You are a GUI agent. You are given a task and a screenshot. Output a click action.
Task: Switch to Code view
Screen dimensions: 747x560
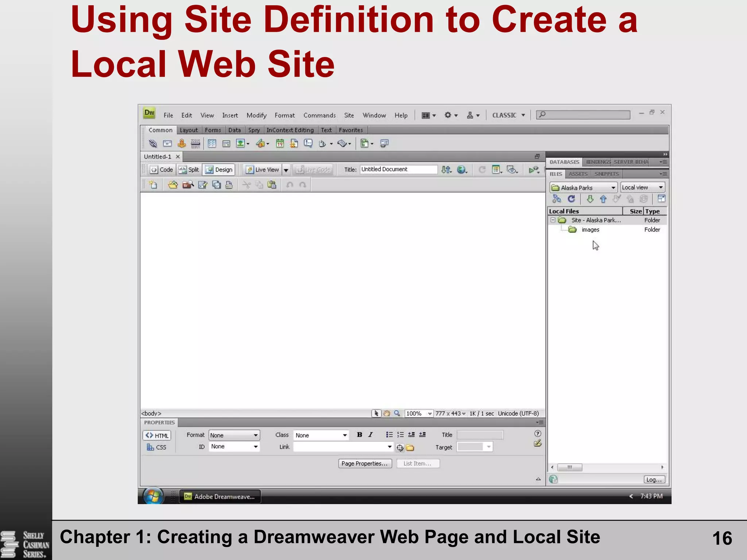[x=162, y=170]
